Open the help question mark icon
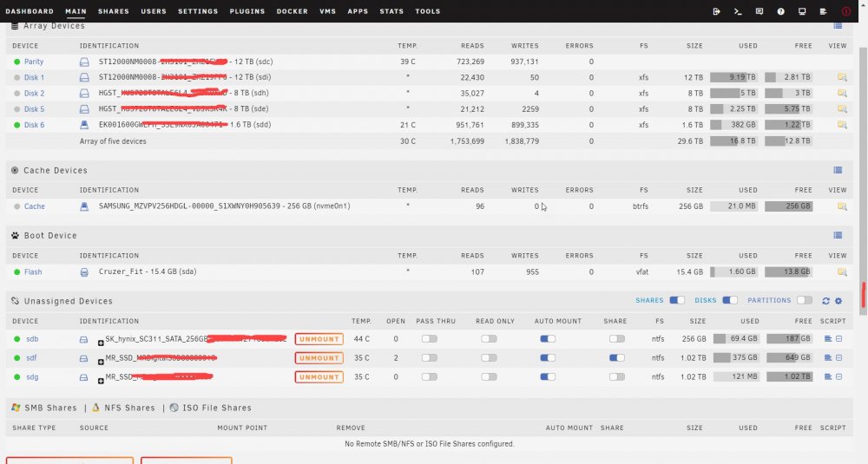This screenshot has width=868, height=464. click(x=780, y=11)
